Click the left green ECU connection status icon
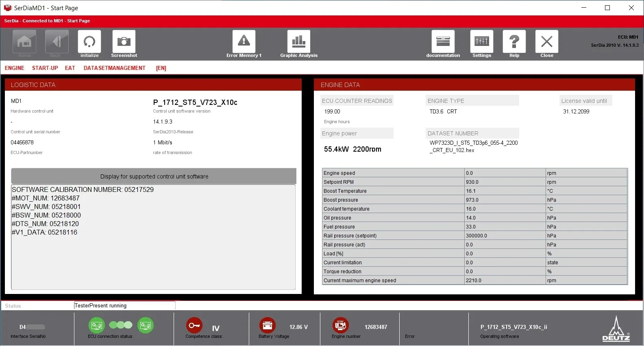The height and width of the screenshot is (346, 644). 97,325
